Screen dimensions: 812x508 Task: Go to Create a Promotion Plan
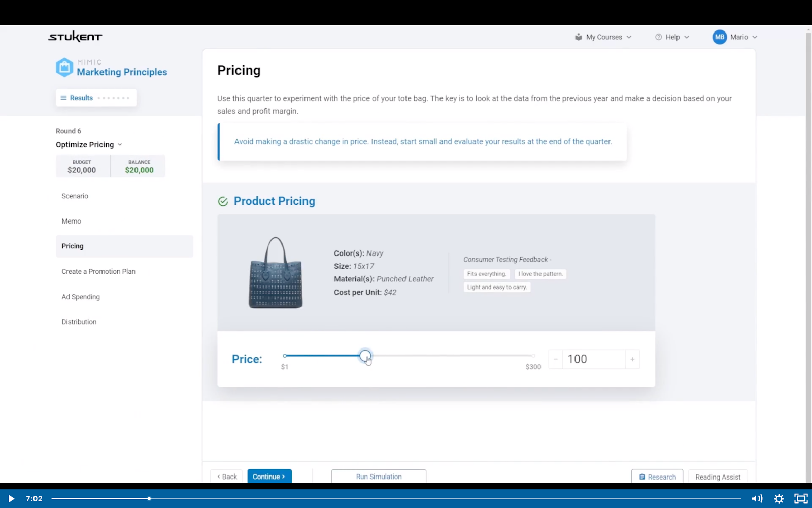98,272
